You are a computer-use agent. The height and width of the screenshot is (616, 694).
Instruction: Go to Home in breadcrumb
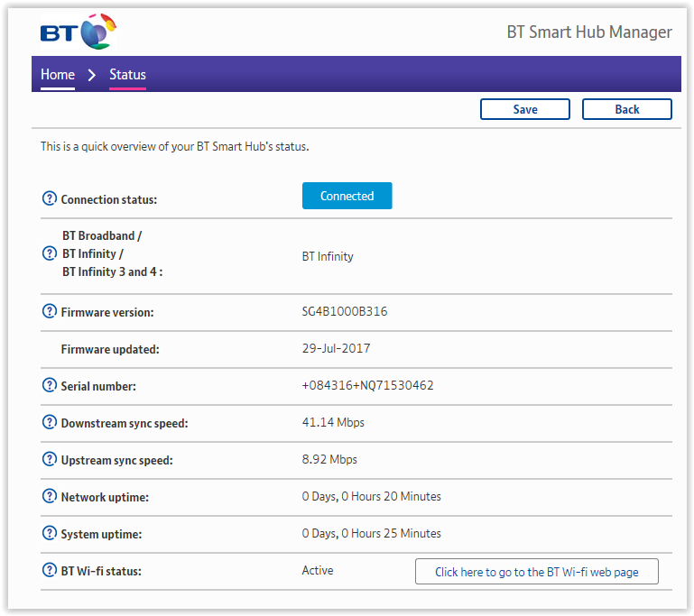(58, 74)
